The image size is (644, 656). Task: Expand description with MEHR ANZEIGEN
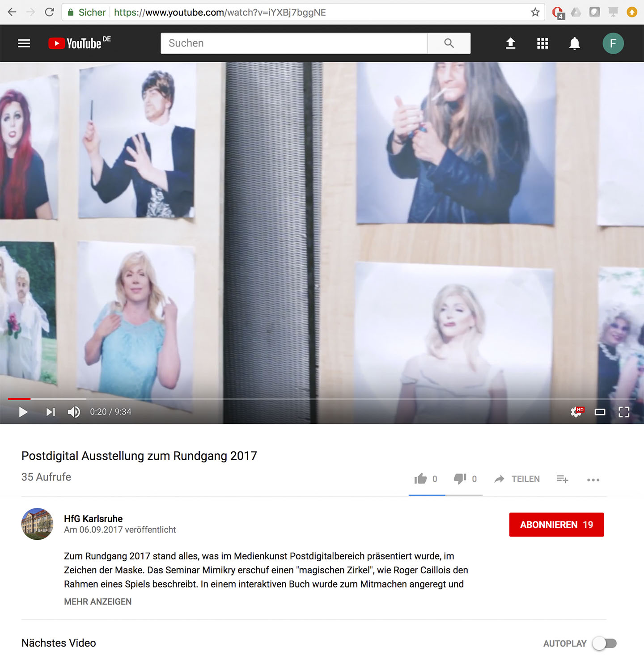(97, 601)
